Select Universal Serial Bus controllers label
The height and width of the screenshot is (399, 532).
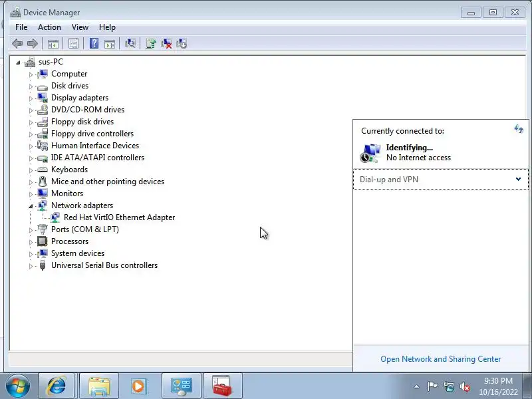tap(104, 265)
